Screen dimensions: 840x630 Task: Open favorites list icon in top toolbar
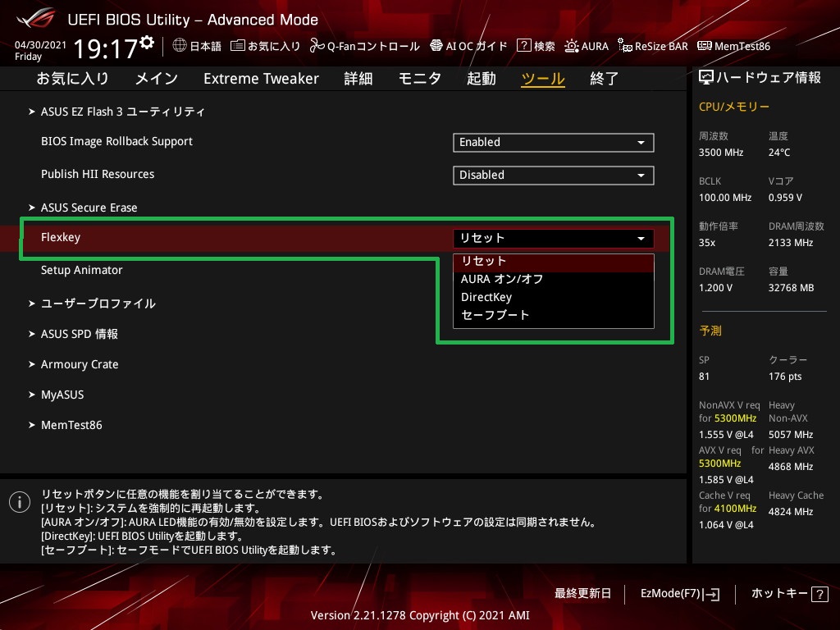(x=238, y=46)
